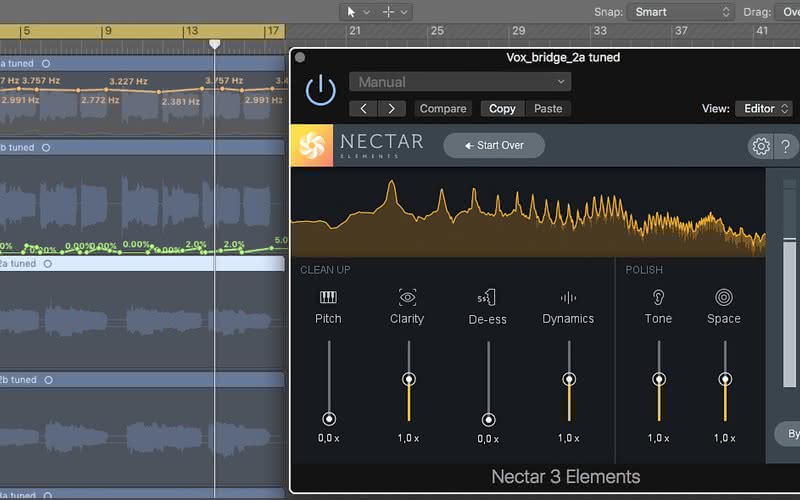Click the Dynamics 1,0 x value

[x=568, y=438]
